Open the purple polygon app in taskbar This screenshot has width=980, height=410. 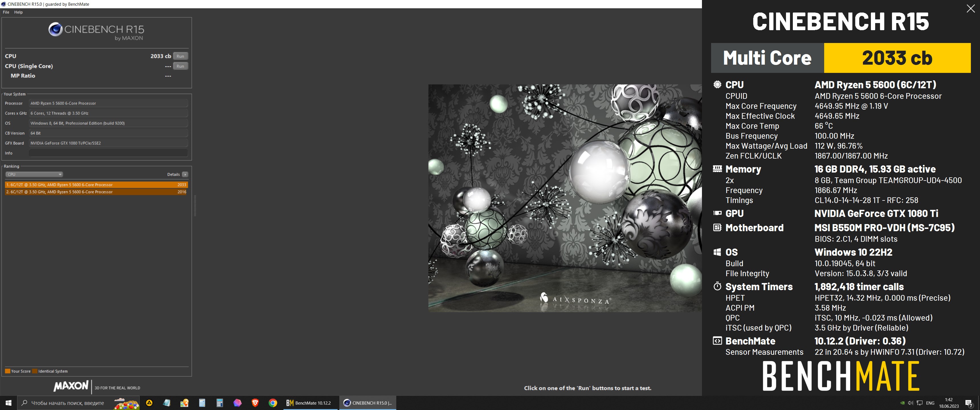pyautogui.click(x=237, y=403)
